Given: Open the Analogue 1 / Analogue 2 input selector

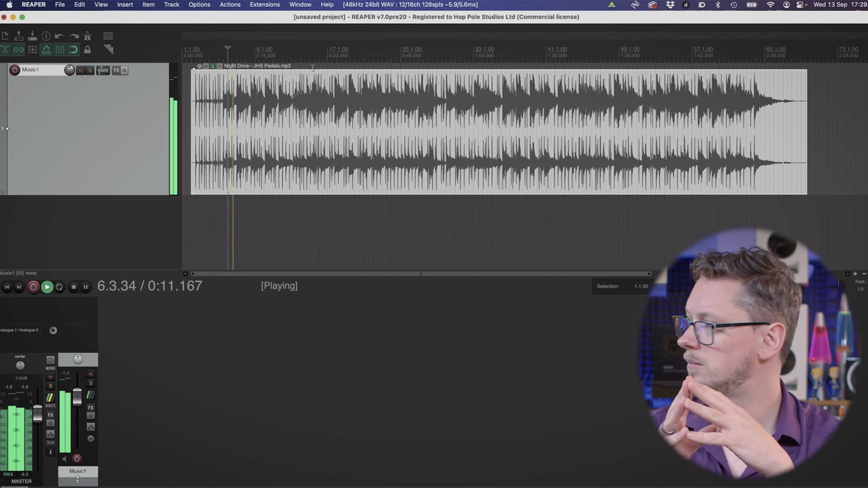Looking at the screenshot, I should tap(20, 330).
